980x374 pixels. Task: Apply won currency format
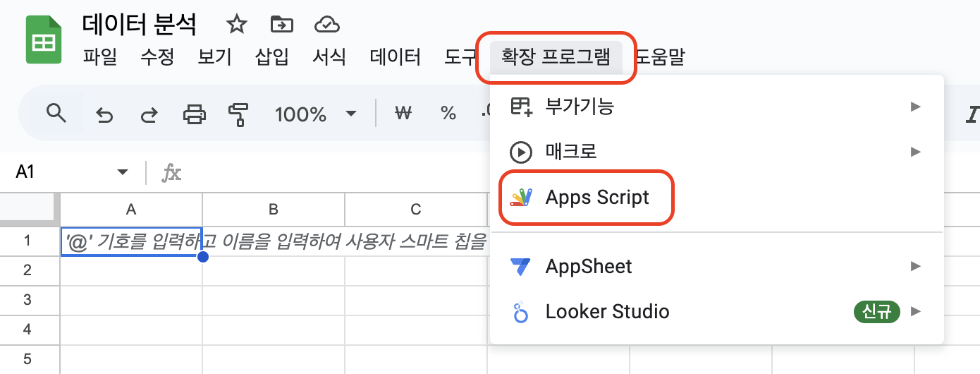click(x=403, y=113)
